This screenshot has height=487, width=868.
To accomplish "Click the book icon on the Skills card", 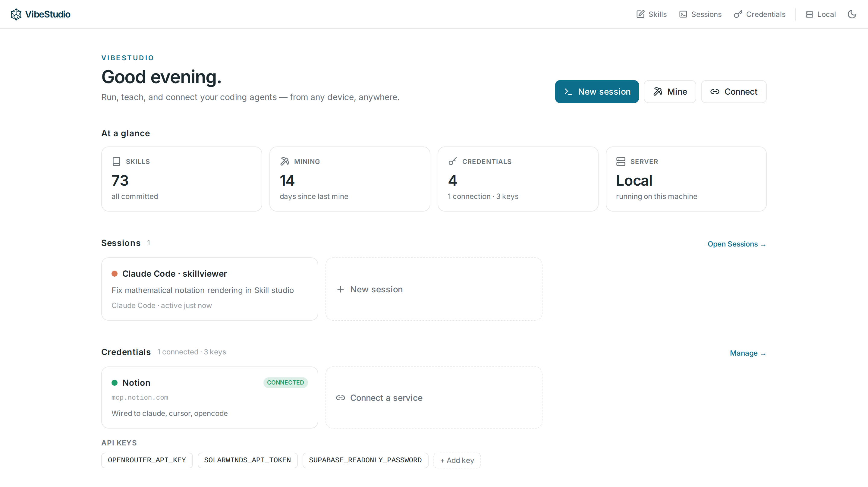I will (x=116, y=162).
